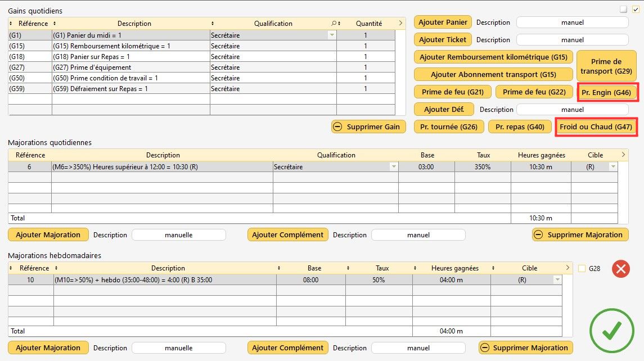Tick the empty checkbox in top-right corner
Viewport: 644px width, 361px height.
point(623,9)
